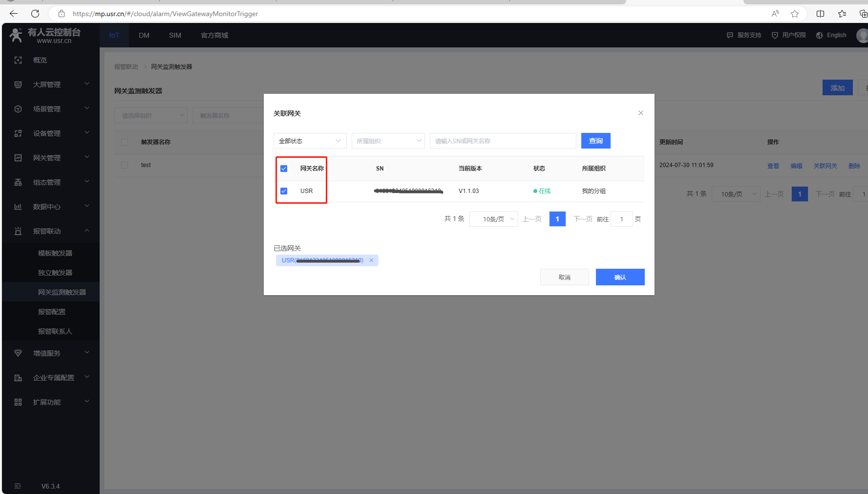Image resolution: width=868 pixels, height=494 pixels.
Task: Open the 所属组织 organization dropdown in dialog
Action: (388, 141)
